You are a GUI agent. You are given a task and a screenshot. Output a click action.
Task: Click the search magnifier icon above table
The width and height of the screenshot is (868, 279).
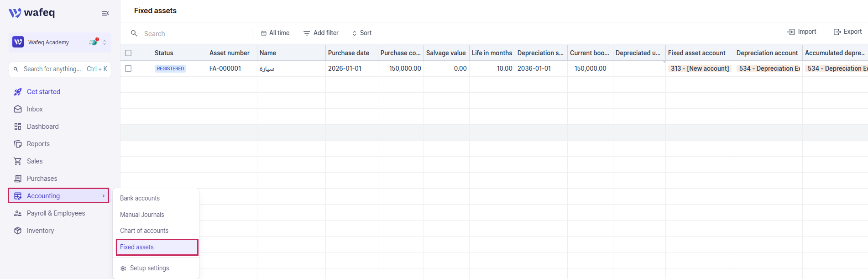(134, 33)
